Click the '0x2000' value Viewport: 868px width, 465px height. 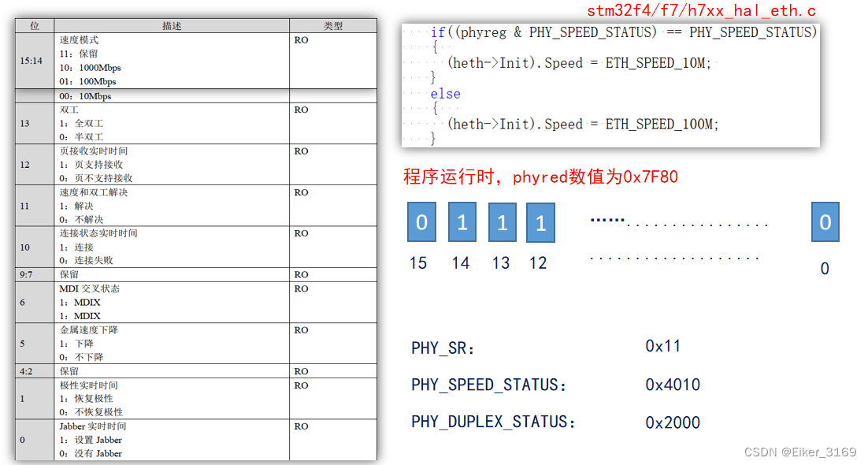pyautogui.click(x=673, y=422)
